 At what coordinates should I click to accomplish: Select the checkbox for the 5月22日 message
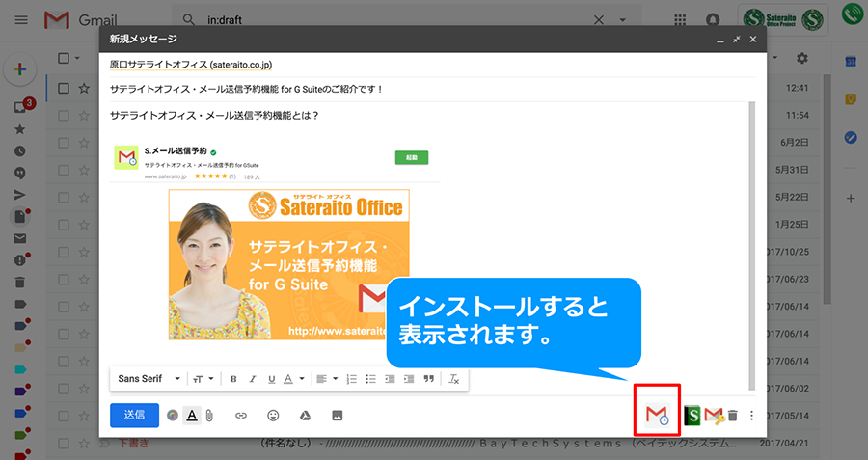click(x=64, y=197)
